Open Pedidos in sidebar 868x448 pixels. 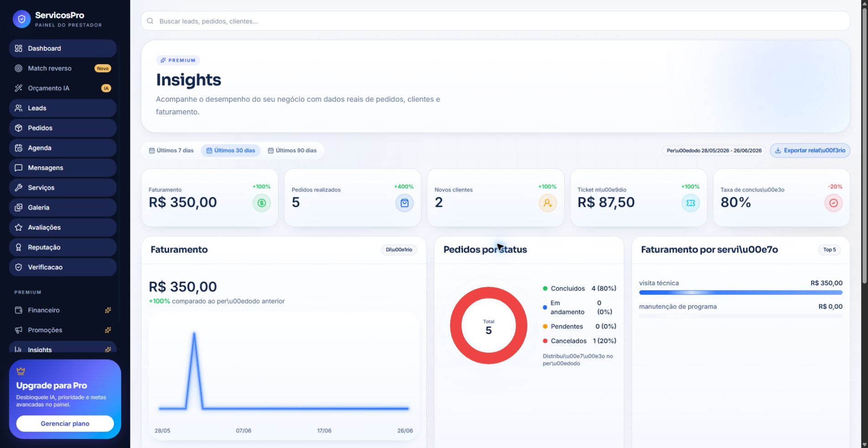click(x=63, y=128)
